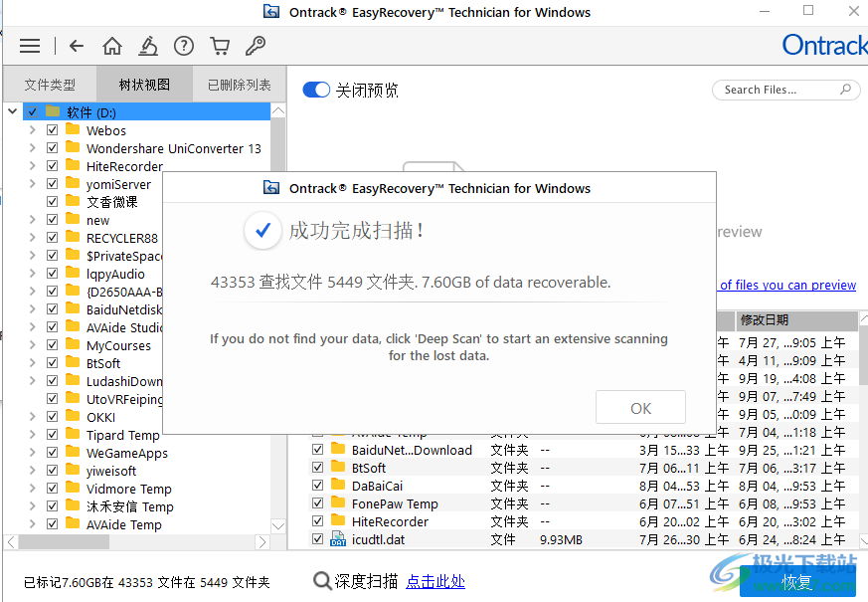This screenshot has height=602, width=868.
Task: Open the microscope advanced tools icon
Action: click(148, 46)
